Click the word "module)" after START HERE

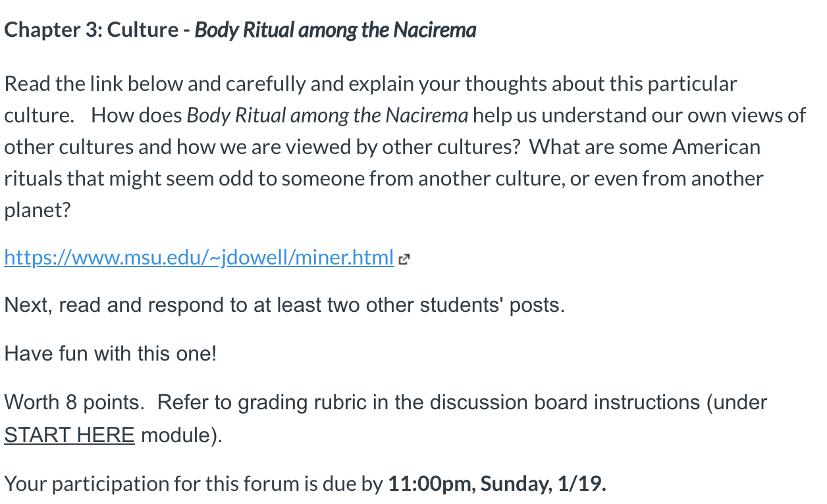(x=182, y=435)
